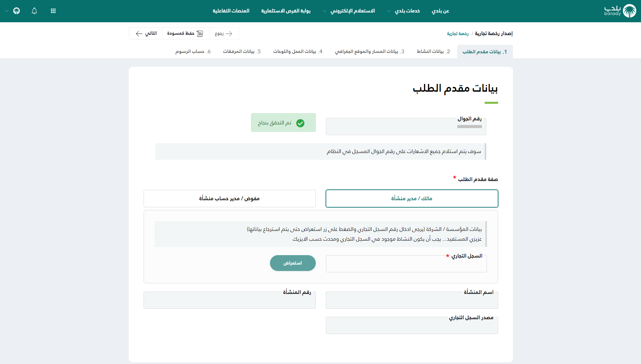The height and width of the screenshot is (364, 641).
Task: Go to بيانات المرفقات tab
Action: (x=242, y=52)
